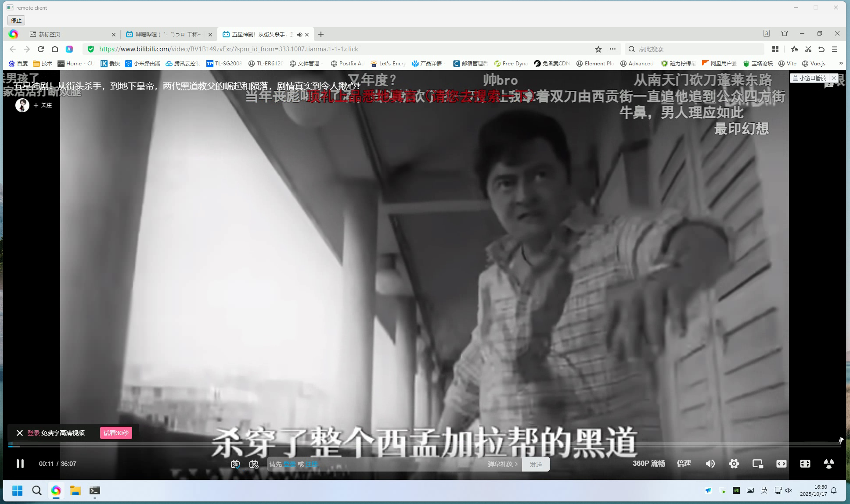
Task: Click 试看30秒 trial button
Action: (116, 433)
